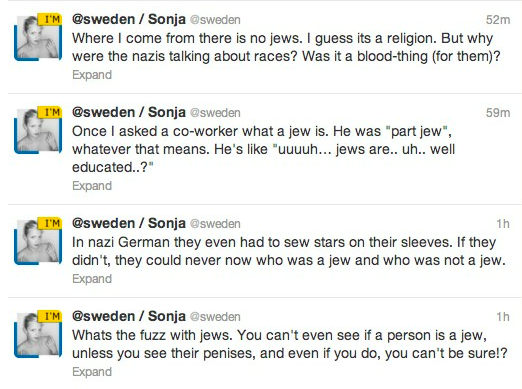Image resolution: width=522 pixels, height=389 pixels.
Task: Click '@sweden / Sonja' name on second tweet
Action: pyautogui.click(x=129, y=113)
